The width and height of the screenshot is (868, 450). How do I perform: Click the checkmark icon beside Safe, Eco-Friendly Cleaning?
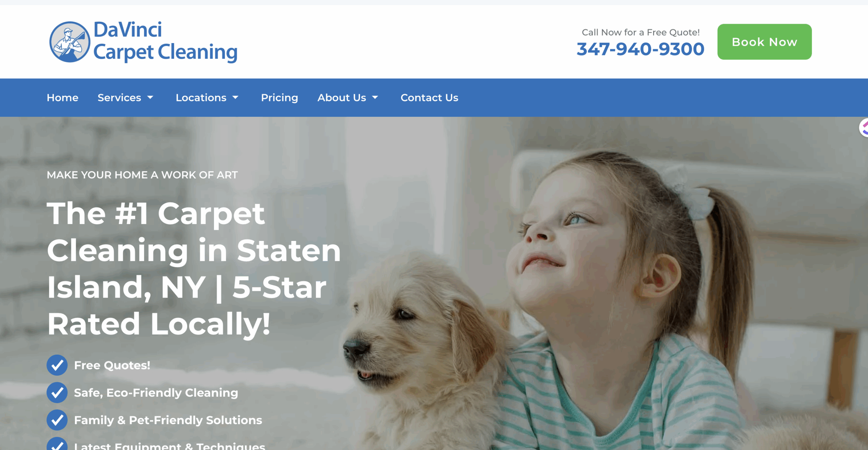pos(57,393)
